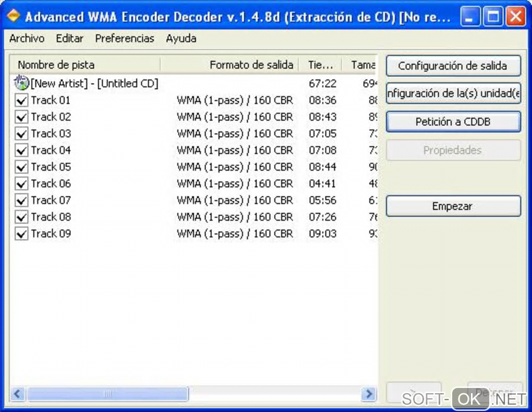Image resolution: width=532 pixels, height=412 pixels.
Task: Click Track 09's WMA (1-pass) / 160 CBR format
Action: click(235, 234)
